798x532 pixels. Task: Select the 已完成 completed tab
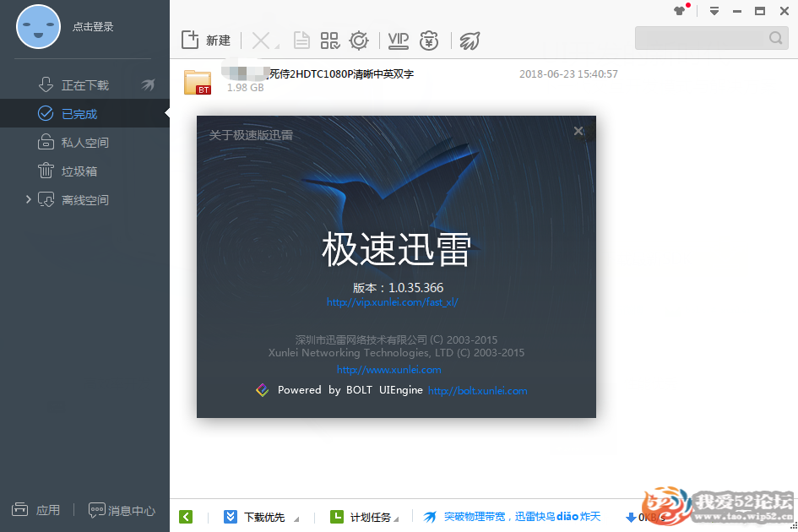tap(84, 113)
